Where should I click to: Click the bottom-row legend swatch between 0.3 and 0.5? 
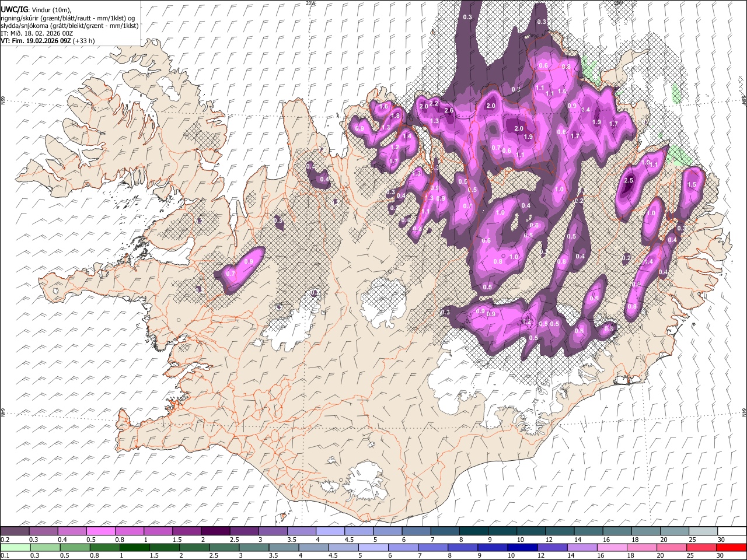45,547
